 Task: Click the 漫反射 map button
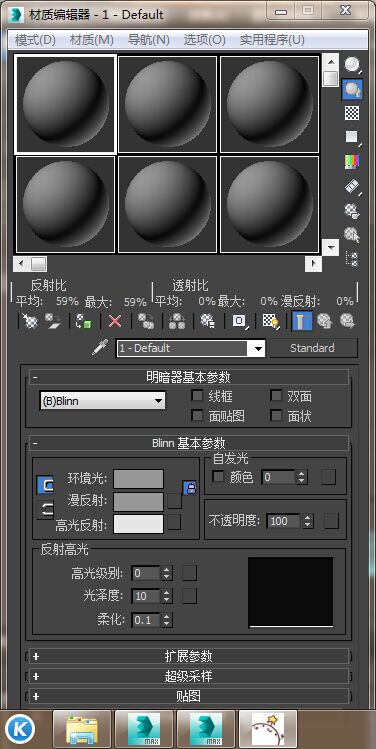[174, 501]
